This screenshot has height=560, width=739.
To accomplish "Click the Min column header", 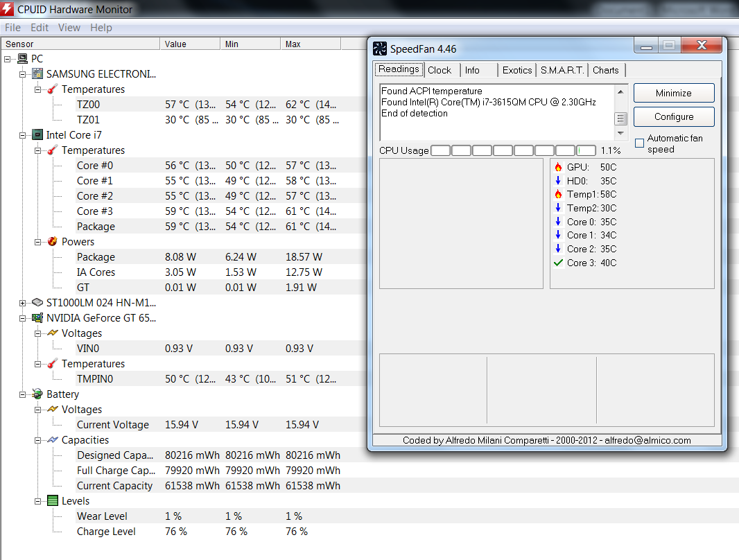I will point(251,44).
